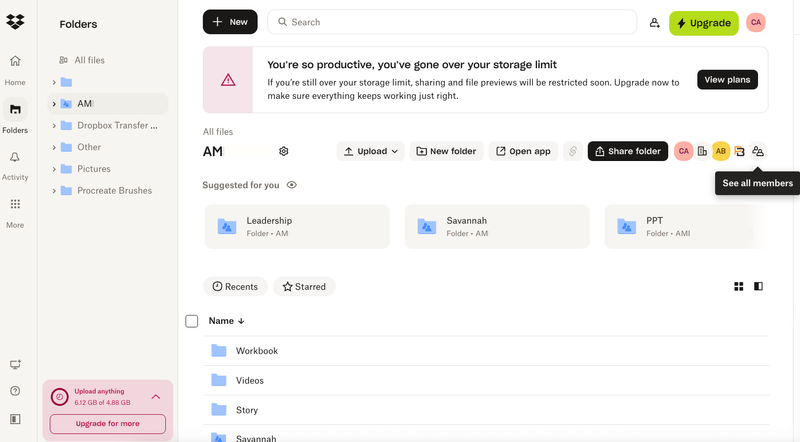Open the Story folder name
The width and height of the screenshot is (800, 442).
[246, 410]
